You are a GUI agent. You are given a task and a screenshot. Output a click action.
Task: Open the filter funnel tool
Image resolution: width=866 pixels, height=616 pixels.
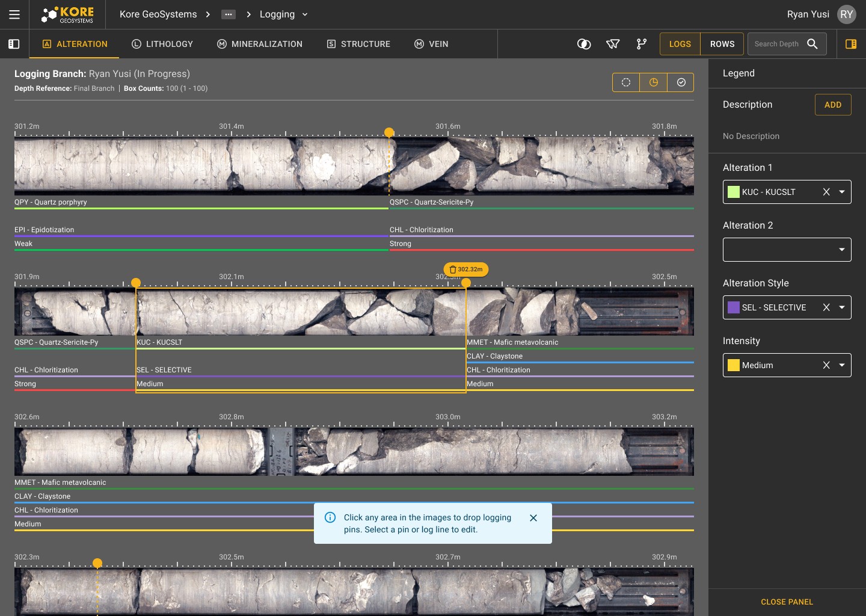point(613,44)
